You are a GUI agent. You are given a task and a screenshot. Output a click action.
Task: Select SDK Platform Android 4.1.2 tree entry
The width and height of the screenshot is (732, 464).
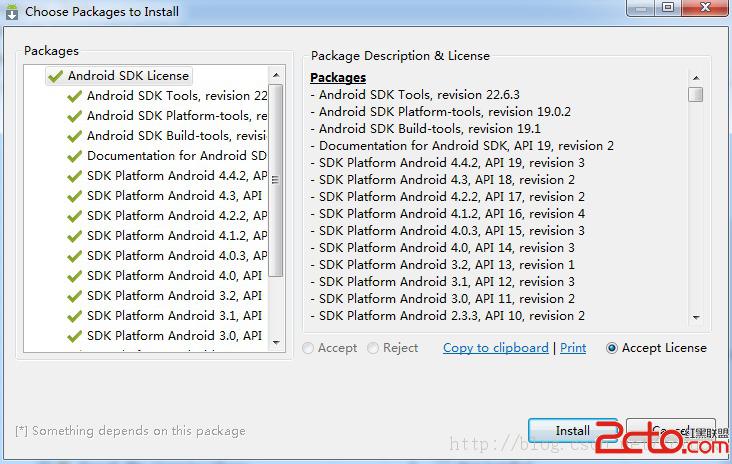coord(176,236)
